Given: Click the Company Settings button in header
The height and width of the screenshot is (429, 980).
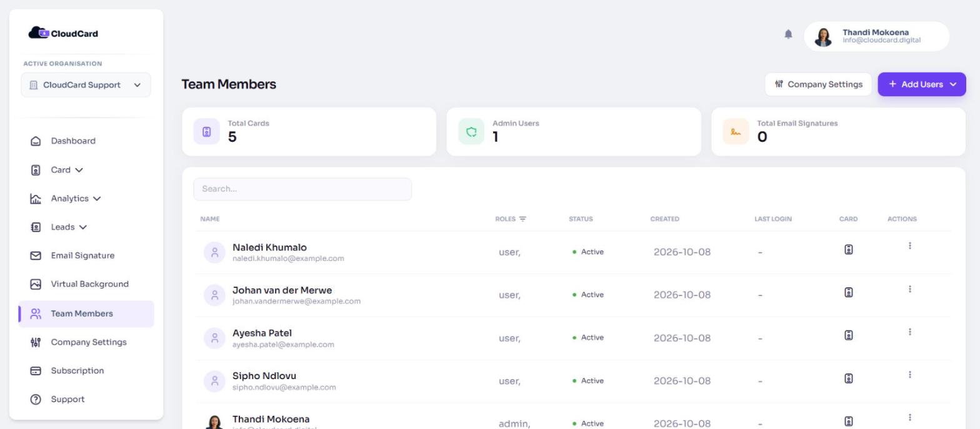Looking at the screenshot, I should pos(818,84).
